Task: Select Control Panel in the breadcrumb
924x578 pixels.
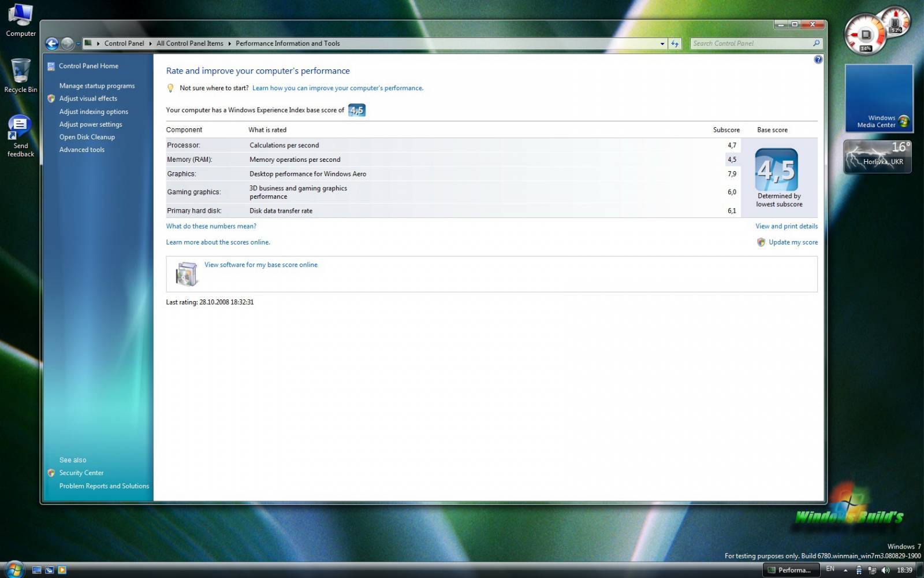Action: pos(124,43)
